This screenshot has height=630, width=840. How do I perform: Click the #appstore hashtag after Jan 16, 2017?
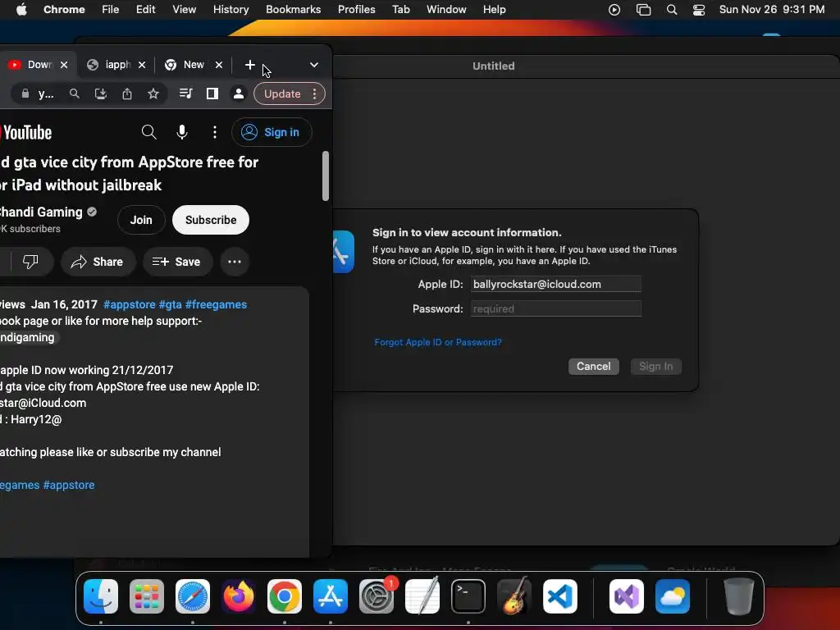[129, 304]
